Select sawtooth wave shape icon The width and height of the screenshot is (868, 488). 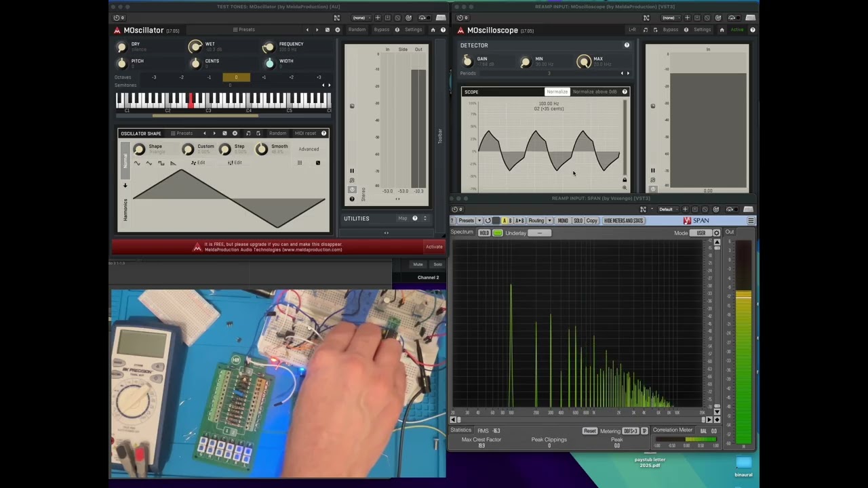point(173,163)
